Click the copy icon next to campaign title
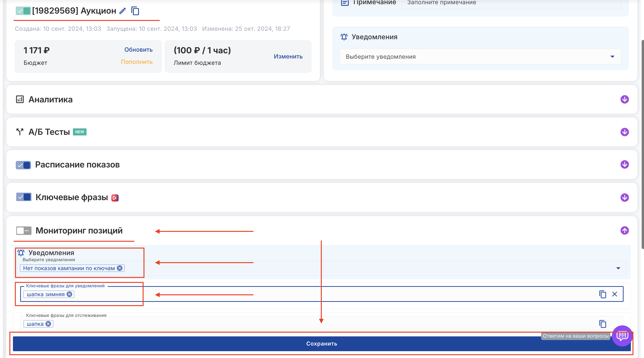Screen dimensions: 644x358 (x=135, y=11)
